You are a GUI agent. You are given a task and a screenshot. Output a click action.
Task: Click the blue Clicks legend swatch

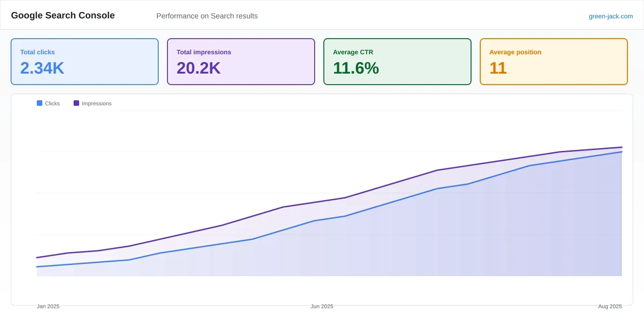[40, 103]
